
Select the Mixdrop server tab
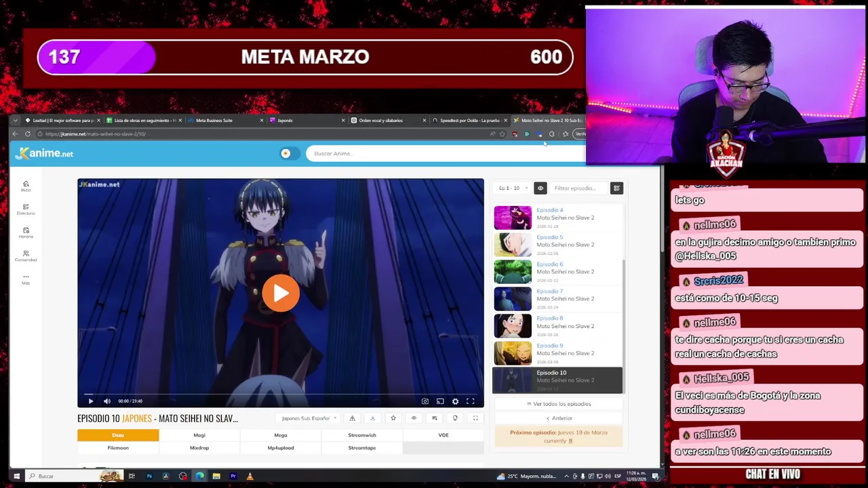click(x=199, y=448)
